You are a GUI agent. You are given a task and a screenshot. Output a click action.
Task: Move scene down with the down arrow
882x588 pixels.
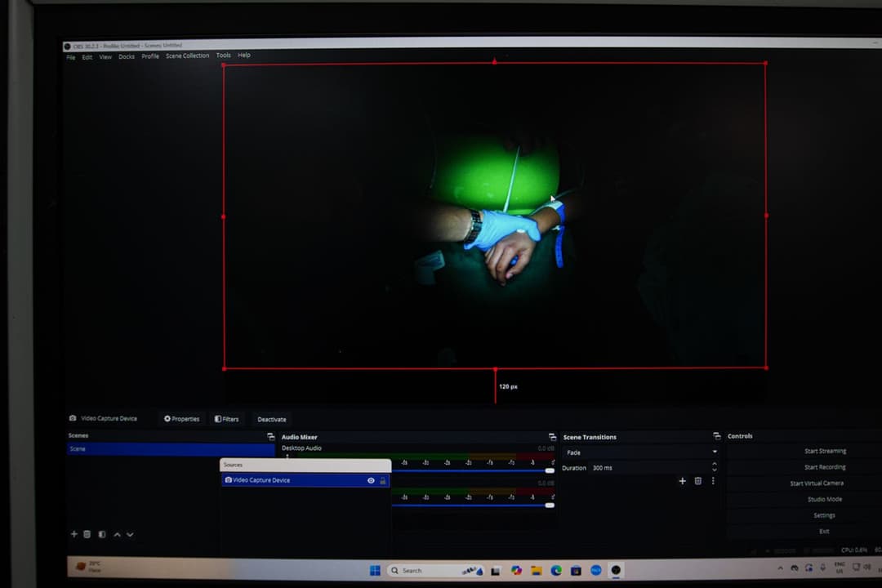(130, 534)
